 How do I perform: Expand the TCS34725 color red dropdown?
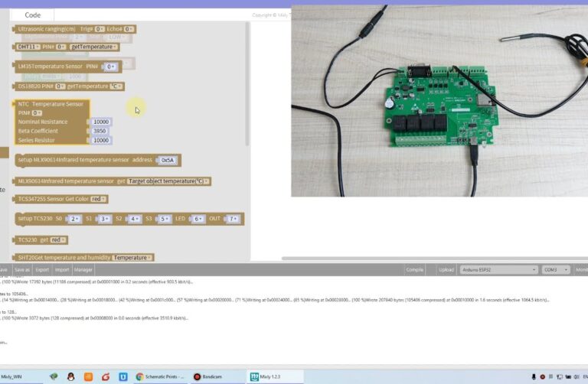(99, 199)
